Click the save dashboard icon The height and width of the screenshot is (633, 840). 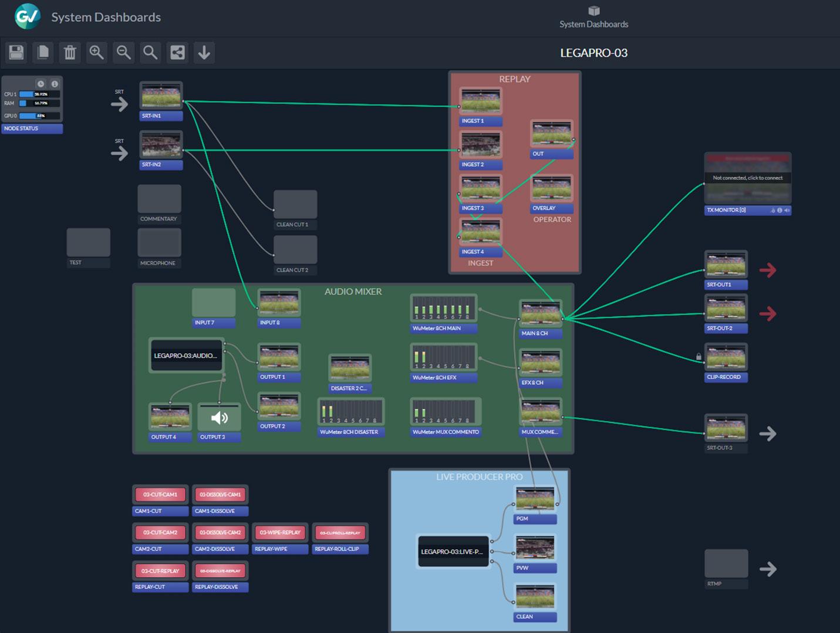pos(16,53)
